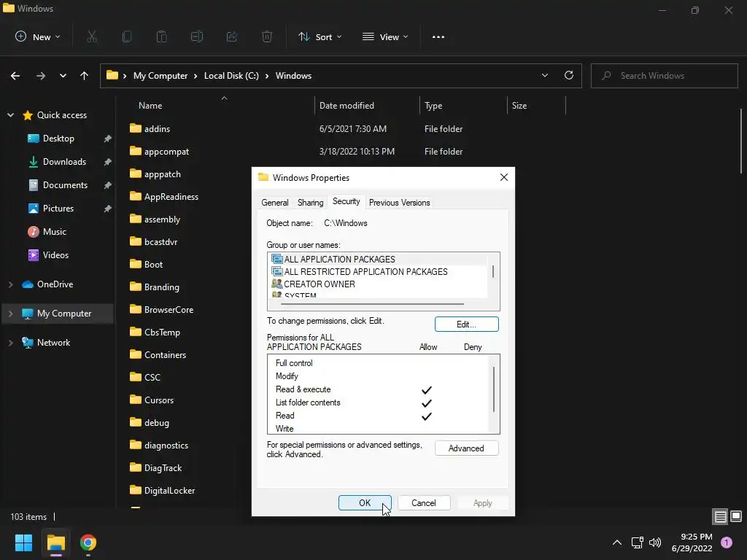Expand the Network tree node
Screen dimensions: 747x560
10,343
